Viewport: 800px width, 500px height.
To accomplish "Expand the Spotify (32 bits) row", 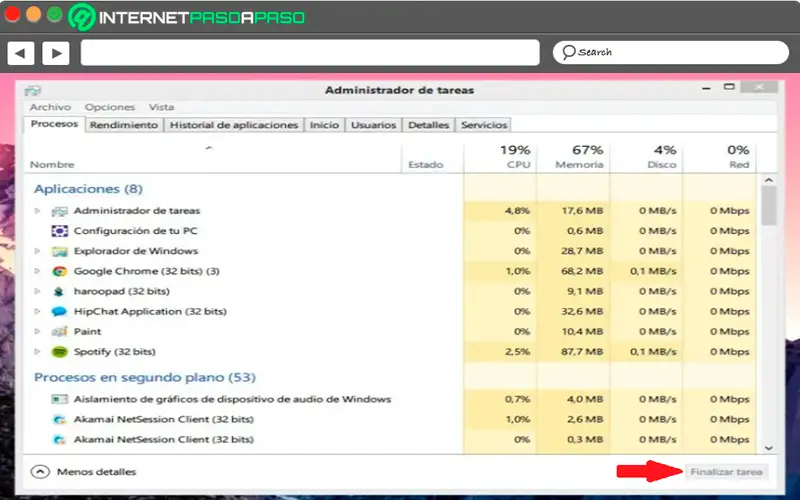I will 37,352.
